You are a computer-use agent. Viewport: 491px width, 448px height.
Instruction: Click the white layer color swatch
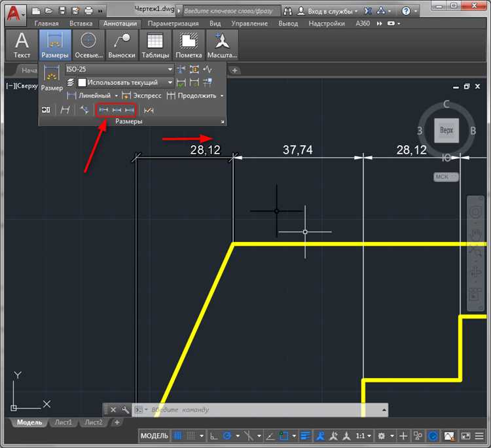pyautogui.click(x=82, y=82)
